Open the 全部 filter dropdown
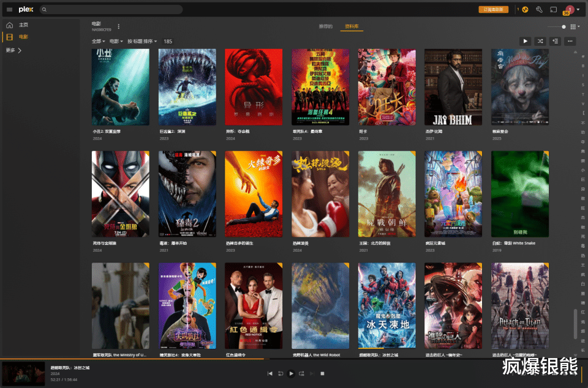This screenshot has width=588, height=388. tap(98, 41)
